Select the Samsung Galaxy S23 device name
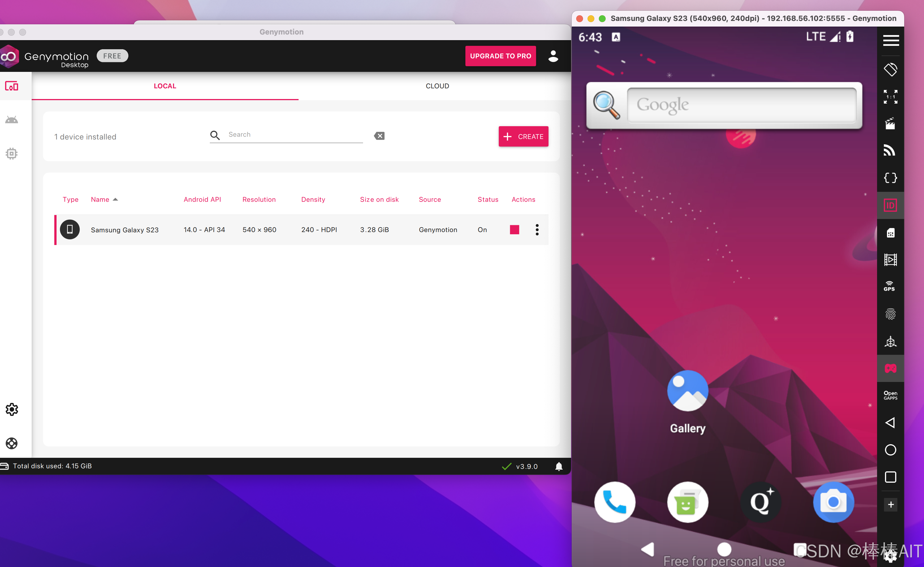Screen dimensions: 924x567 124,230
